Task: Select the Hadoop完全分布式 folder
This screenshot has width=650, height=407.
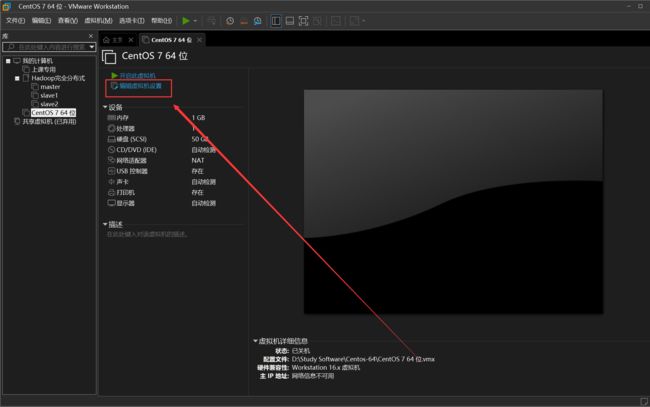Action: click(x=58, y=78)
